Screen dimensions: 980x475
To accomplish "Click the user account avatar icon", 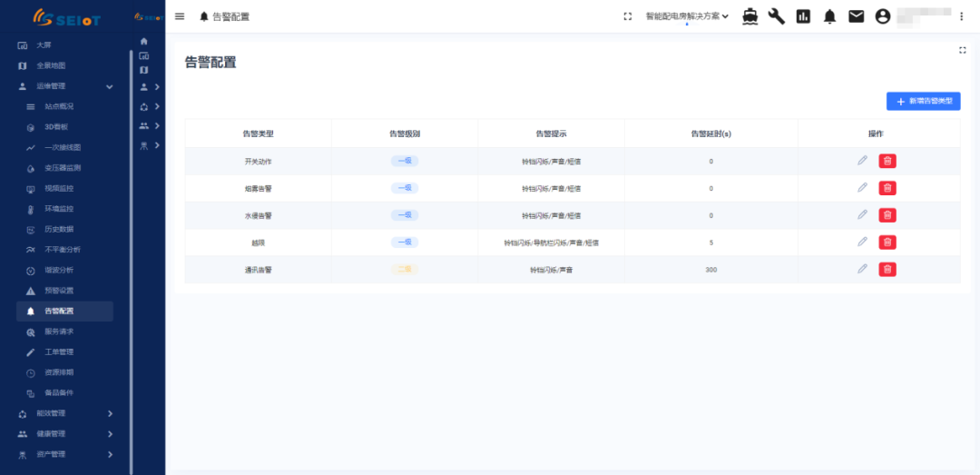I will click(883, 16).
